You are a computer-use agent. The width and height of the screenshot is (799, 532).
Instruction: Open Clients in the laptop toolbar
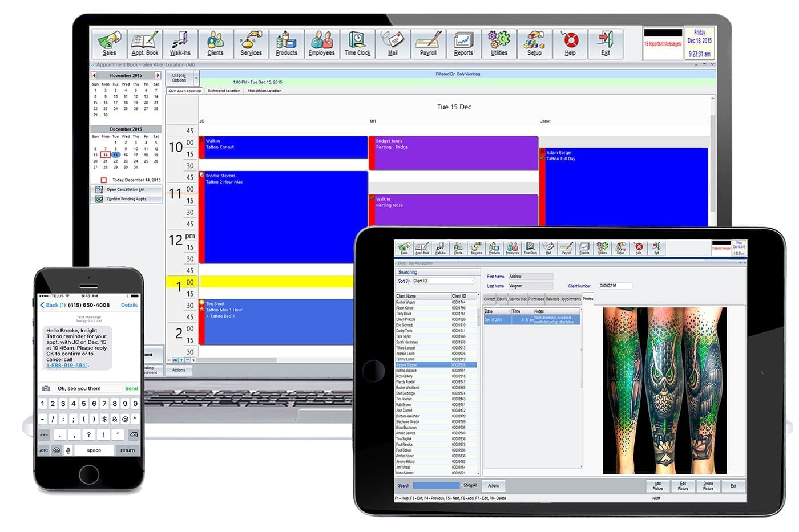(x=215, y=44)
